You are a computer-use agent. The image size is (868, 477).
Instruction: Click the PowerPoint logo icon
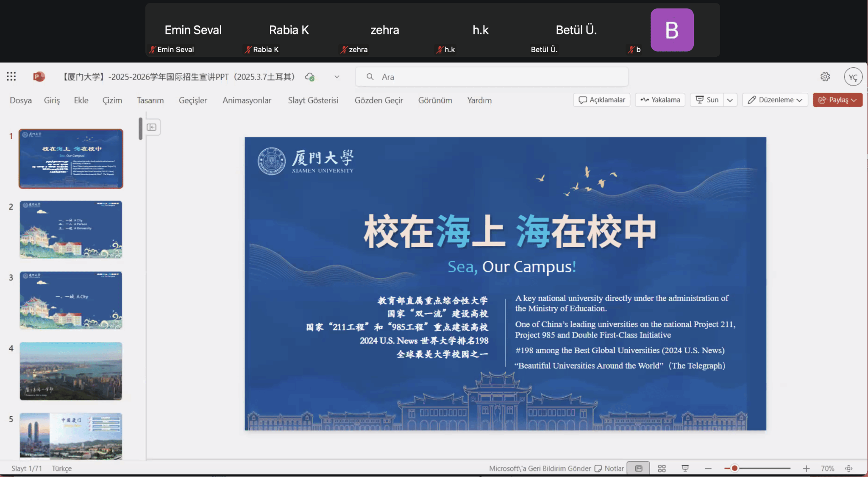pos(39,76)
